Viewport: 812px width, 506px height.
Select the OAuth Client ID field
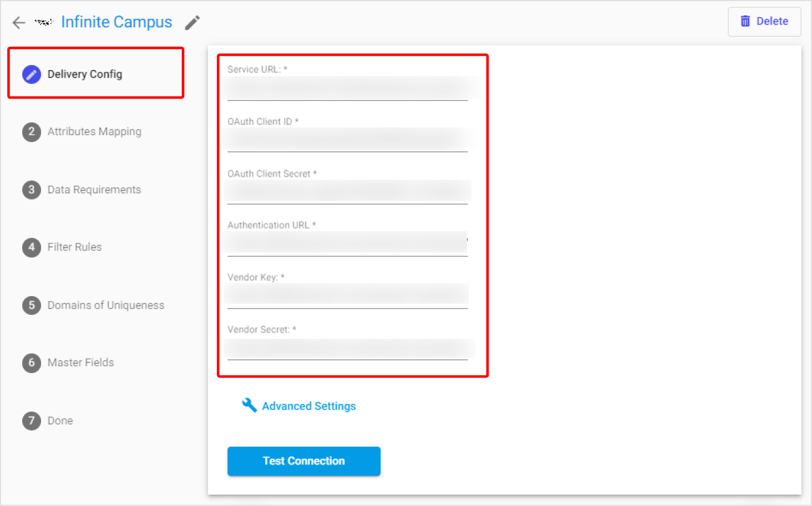[x=347, y=139]
